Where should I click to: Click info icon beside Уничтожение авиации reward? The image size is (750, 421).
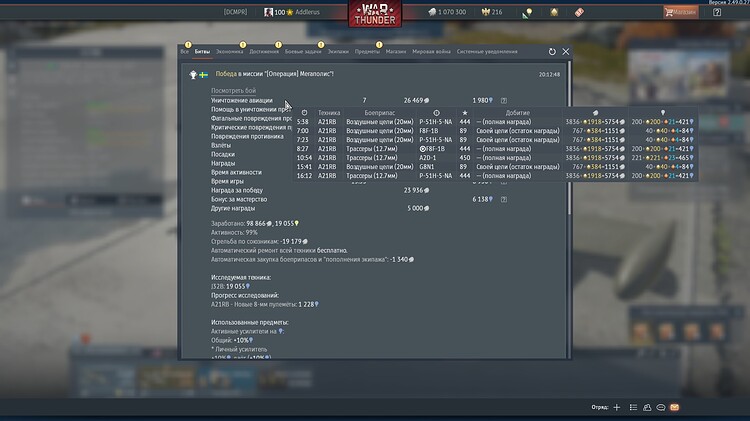click(503, 100)
